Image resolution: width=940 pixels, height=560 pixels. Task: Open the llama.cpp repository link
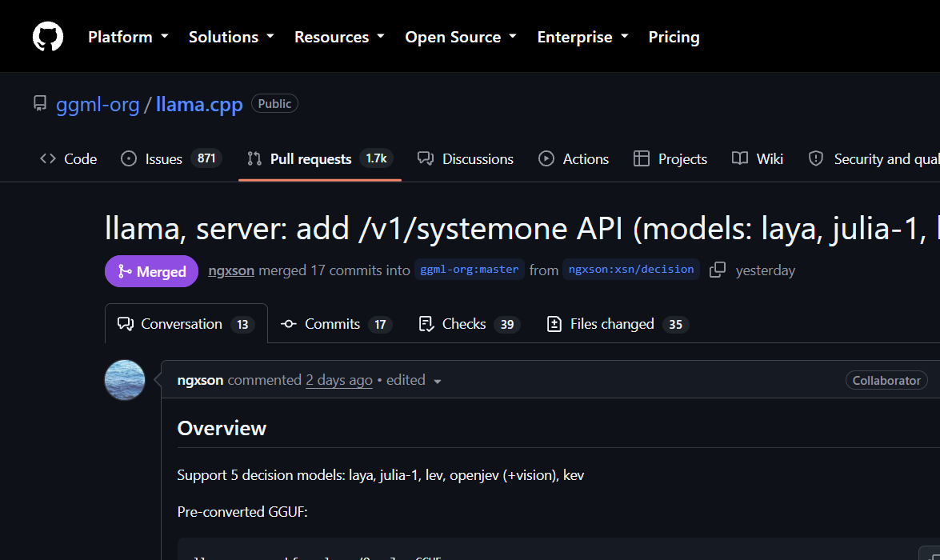[199, 104]
